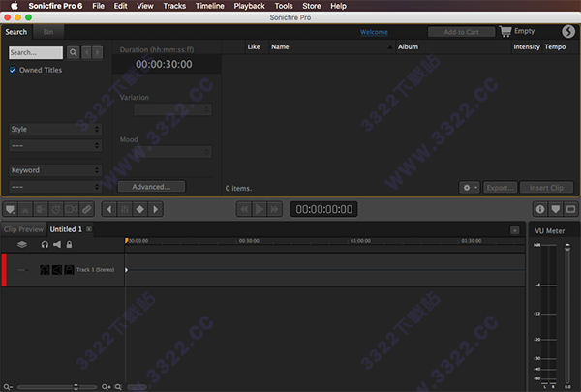581x392 pixels.
Task: Click the Welcome link
Action: pyautogui.click(x=374, y=32)
